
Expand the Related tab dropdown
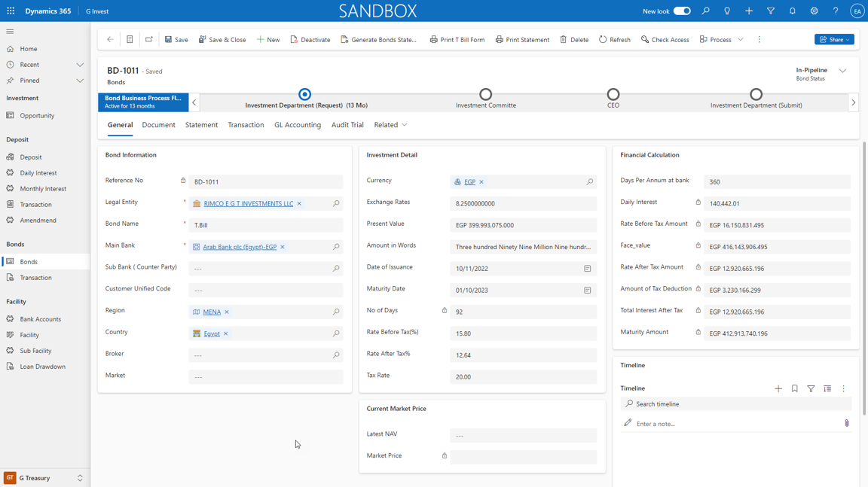coord(390,125)
